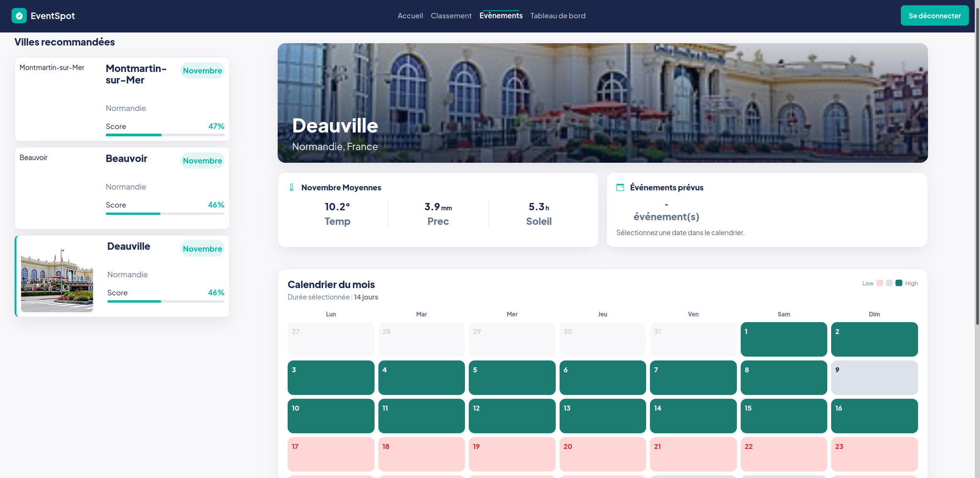Screen dimensions: 980x478
Task: Open Tableau de bord
Action: (558, 16)
